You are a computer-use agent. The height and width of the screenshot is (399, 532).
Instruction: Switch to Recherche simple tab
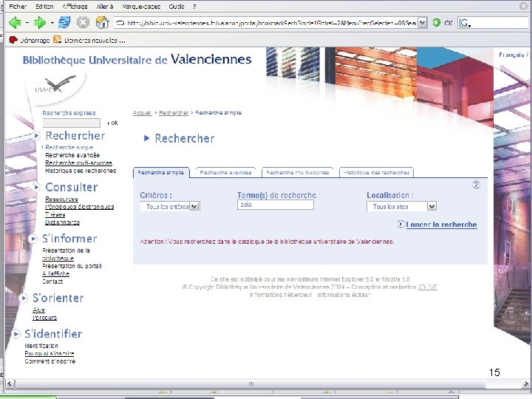click(x=161, y=172)
